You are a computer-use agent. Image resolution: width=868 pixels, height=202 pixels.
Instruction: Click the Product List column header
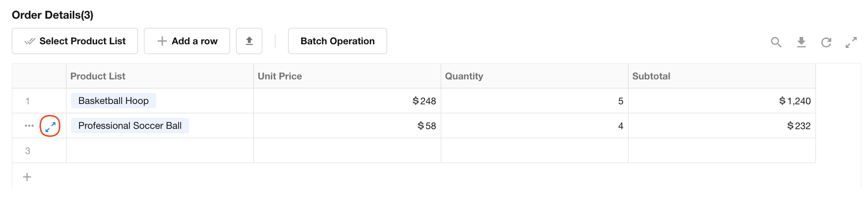[98, 76]
